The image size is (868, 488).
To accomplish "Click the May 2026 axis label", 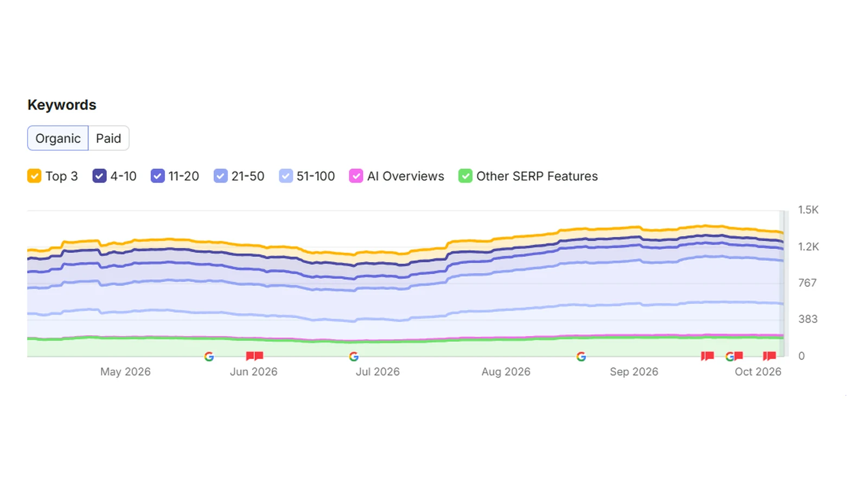I will (x=125, y=372).
